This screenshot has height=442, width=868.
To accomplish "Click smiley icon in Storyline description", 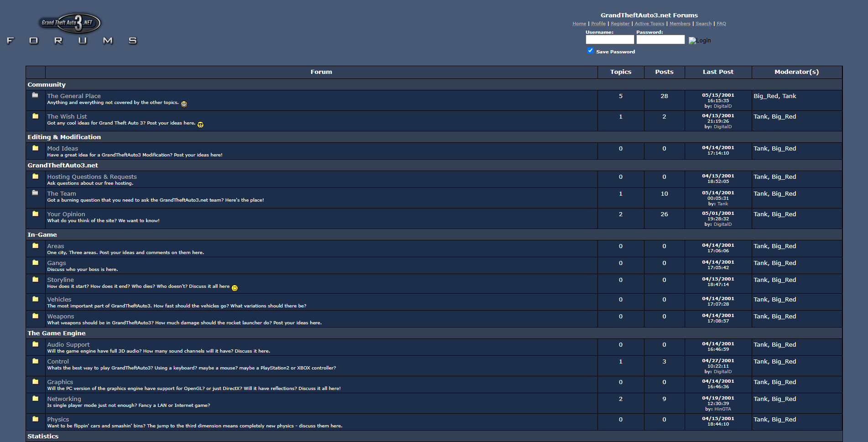I will tap(234, 288).
